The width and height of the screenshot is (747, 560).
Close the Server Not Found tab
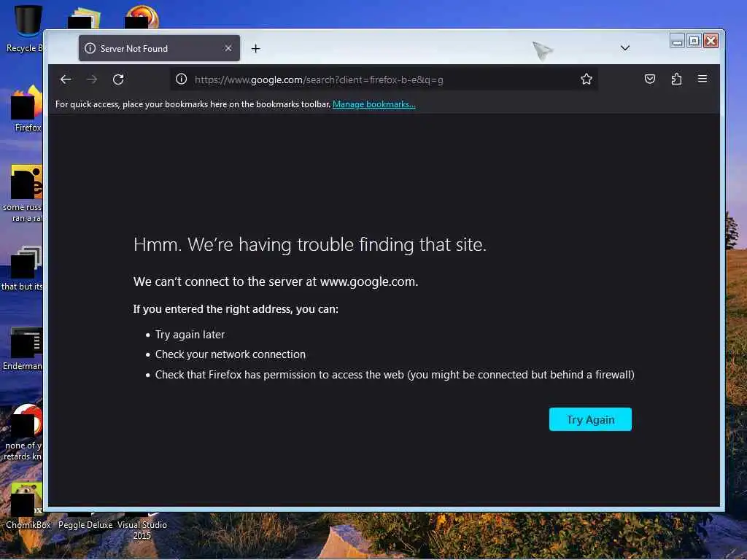coord(228,48)
